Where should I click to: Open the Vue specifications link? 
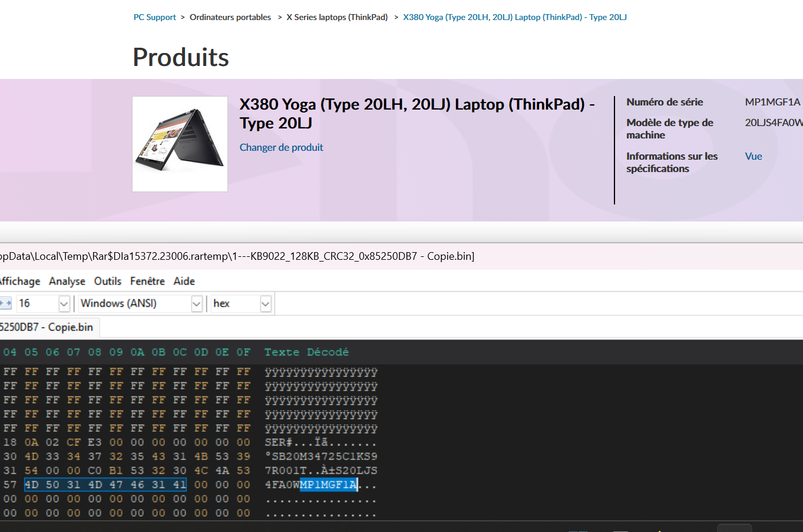click(754, 156)
